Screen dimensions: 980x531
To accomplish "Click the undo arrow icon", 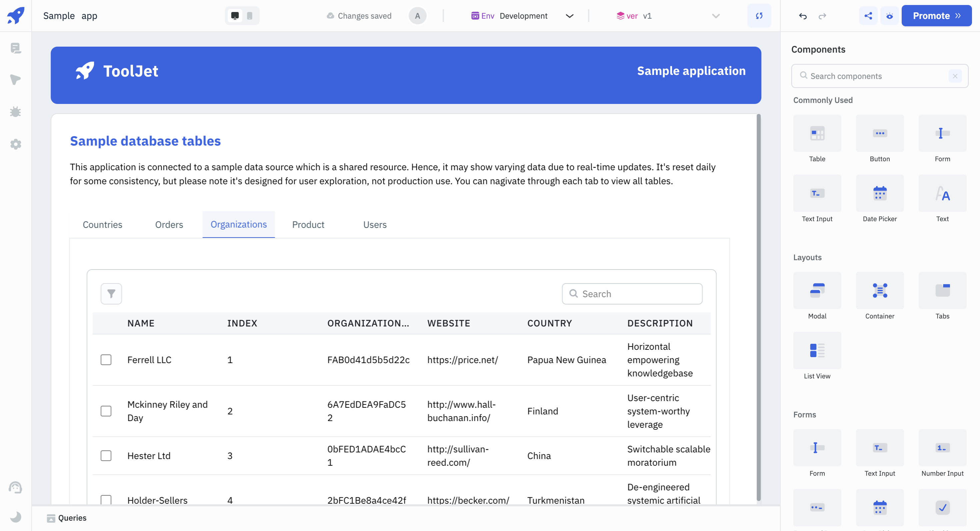I will pos(803,16).
